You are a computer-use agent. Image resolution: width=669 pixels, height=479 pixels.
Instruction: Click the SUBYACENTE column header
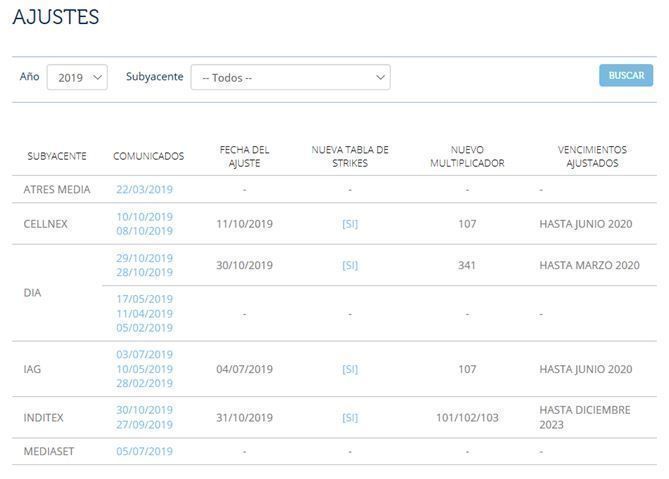(x=57, y=156)
